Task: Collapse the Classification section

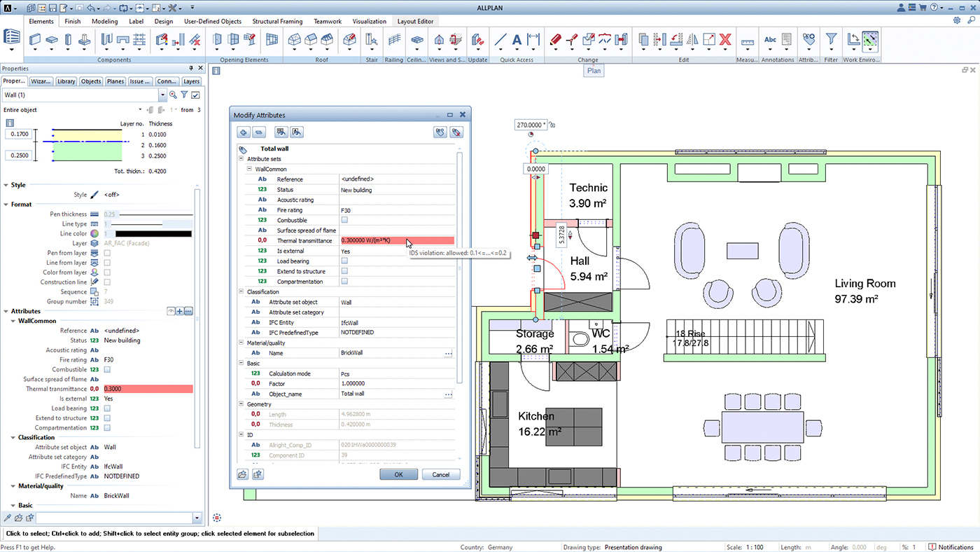Action: point(240,291)
